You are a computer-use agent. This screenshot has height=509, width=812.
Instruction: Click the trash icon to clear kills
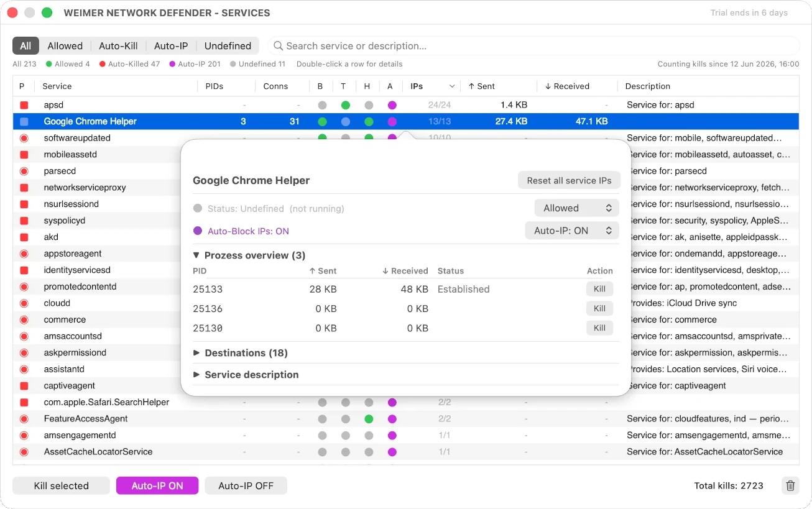coord(790,486)
